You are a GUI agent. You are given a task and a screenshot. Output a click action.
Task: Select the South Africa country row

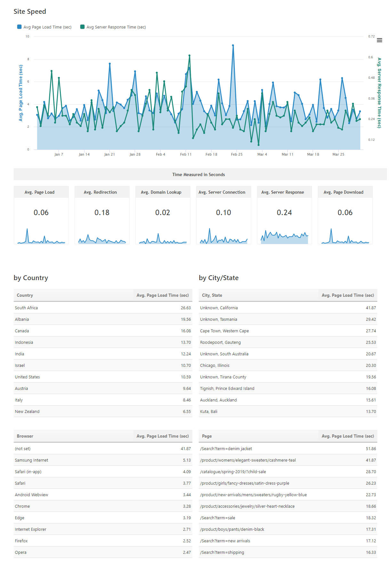click(26, 308)
